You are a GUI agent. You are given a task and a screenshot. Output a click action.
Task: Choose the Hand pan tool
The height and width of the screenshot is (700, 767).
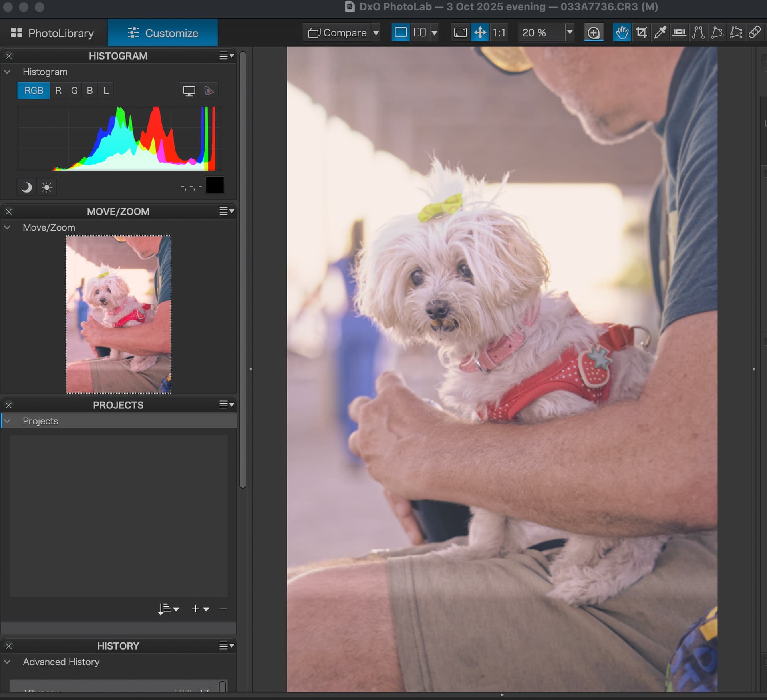point(622,32)
